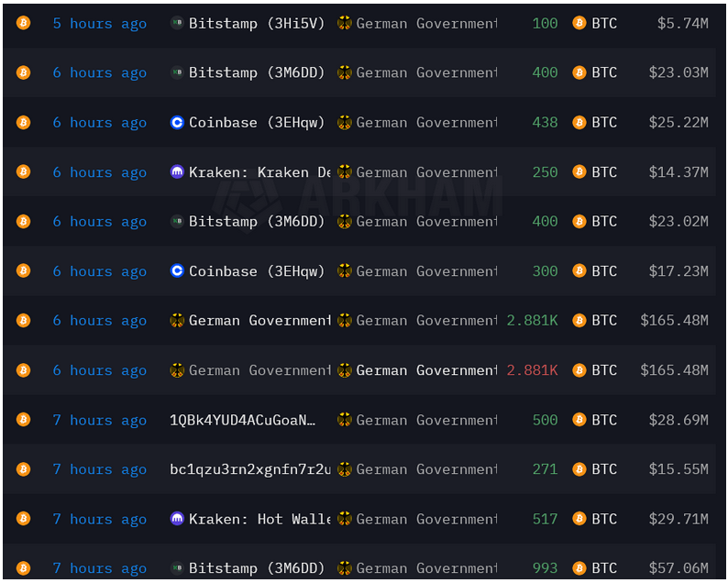Open the address 1QBk4YUD4ACuGoaN…
This screenshot has height=583, width=728.
[x=242, y=420]
